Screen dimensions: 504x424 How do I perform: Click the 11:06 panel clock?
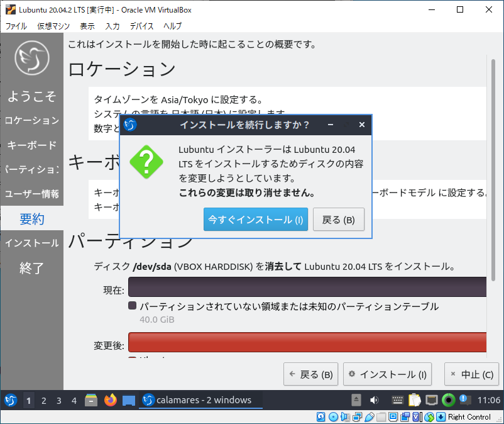pyautogui.click(x=488, y=400)
